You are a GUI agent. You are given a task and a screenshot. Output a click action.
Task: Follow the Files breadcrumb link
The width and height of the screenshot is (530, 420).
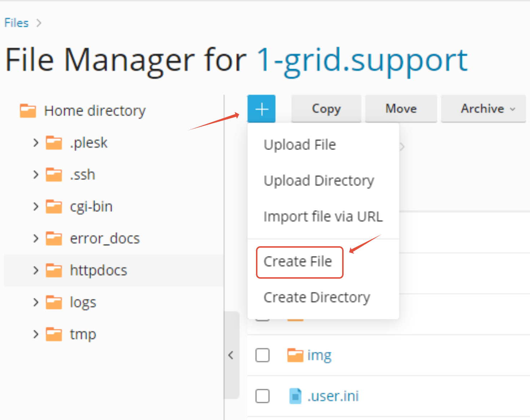(x=16, y=23)
